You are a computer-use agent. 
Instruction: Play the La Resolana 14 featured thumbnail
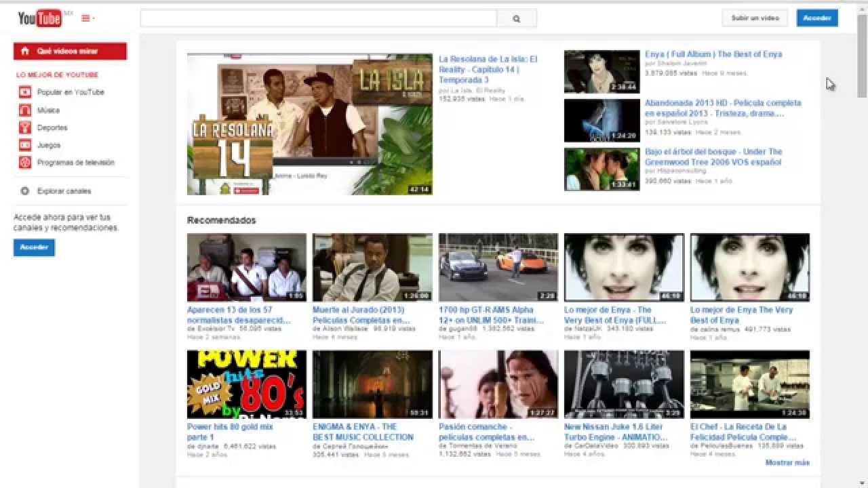[309, 124]
